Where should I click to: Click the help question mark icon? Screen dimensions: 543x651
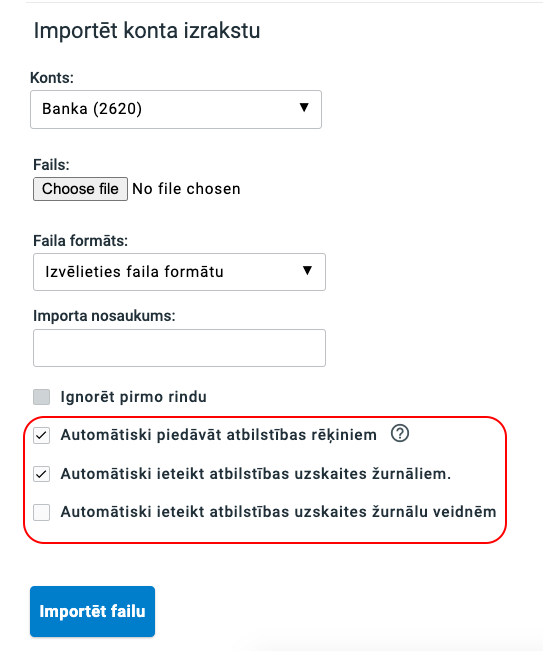pyautogui.click(x=400, y=434)
